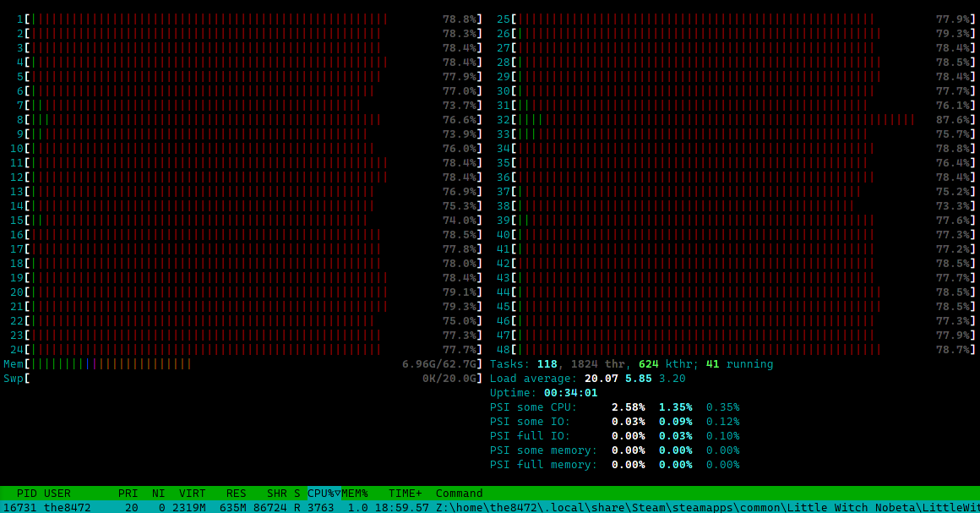
Task: Click process RES value 635M
Action: click(x=233, y=507)
